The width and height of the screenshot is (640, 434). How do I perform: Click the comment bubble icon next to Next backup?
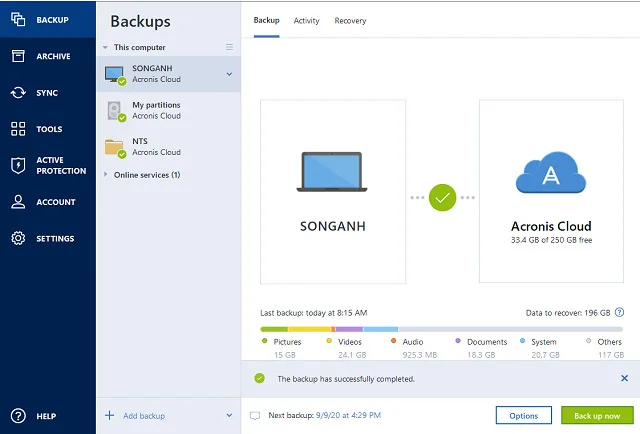255,416
